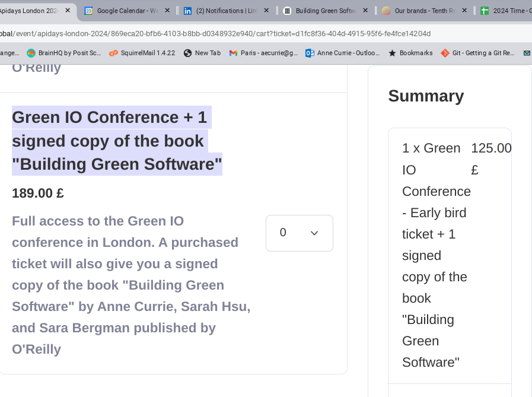Close the Google Calendar tab
The image size is (532, 397).
tap(167, 11)
